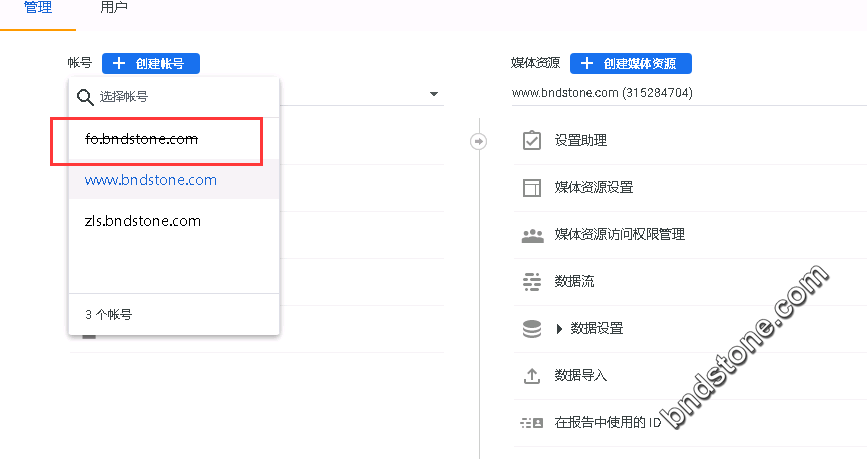Click the 媒体资源访问权限管理 people icon
Viewport: 867px width, 459px height.
(532, 236)
